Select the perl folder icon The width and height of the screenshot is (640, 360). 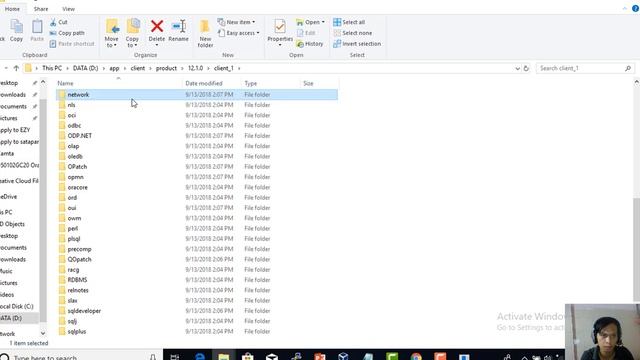point(62,229)
